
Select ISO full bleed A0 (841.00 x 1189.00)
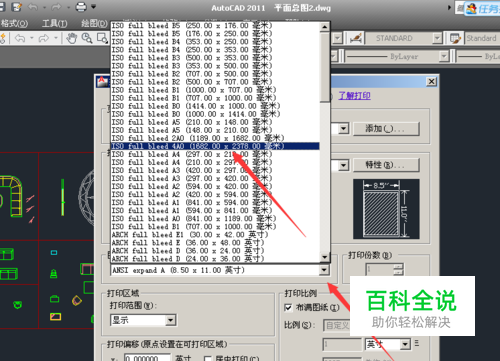click(x=215, y=218)
